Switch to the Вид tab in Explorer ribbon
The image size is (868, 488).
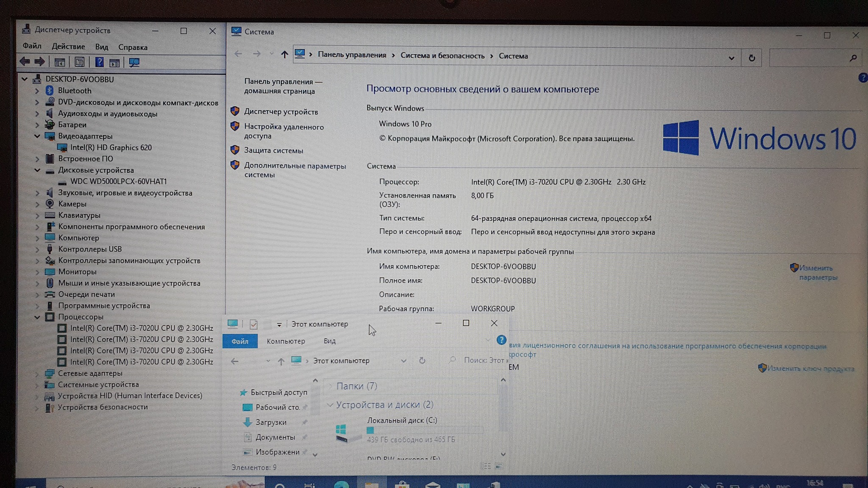pos(329,341)
